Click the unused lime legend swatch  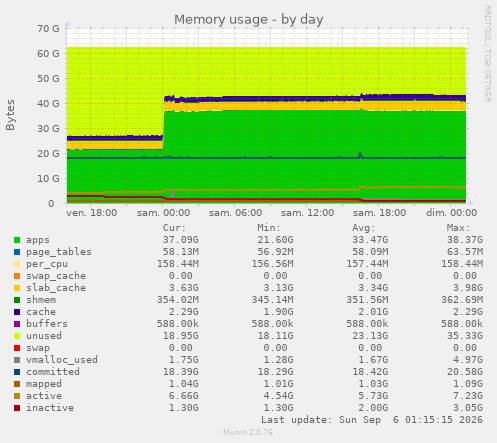click(x=17, y=336)
